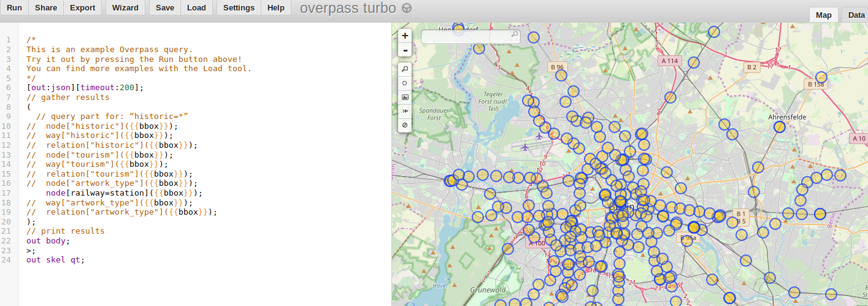The image size is (868, 306).
Task: Click the '// print results' comment line
Action: tap(65, 231)
